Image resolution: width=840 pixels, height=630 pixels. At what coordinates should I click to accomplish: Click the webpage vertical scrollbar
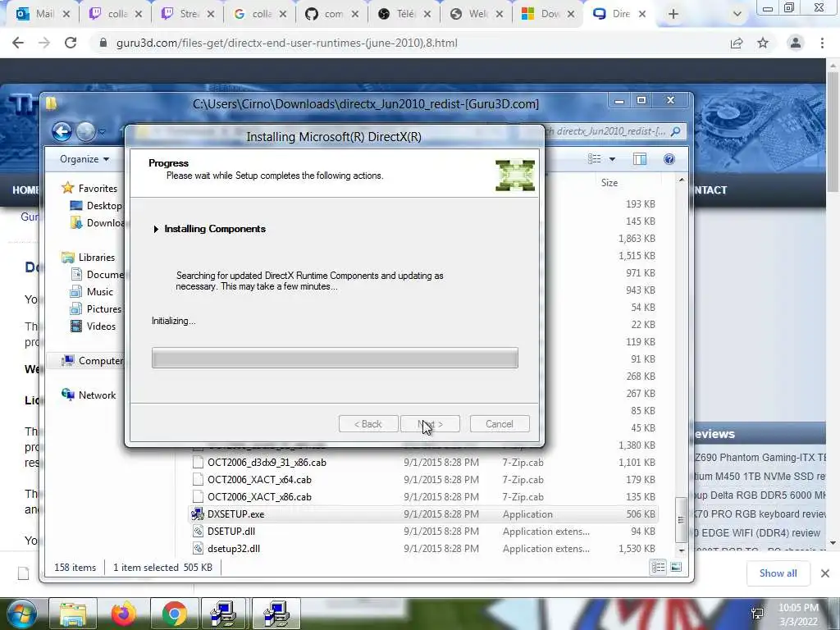(x=833, y=131)
